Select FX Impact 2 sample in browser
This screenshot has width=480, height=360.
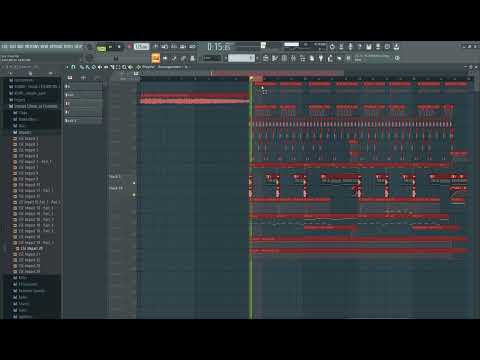tap(28, 144)
